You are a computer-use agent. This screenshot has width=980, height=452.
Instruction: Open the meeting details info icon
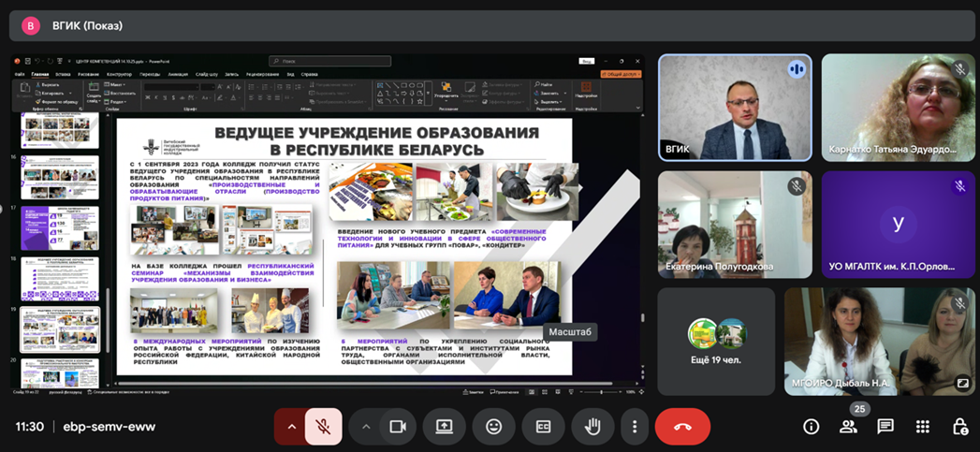click(x=812, y=427)
